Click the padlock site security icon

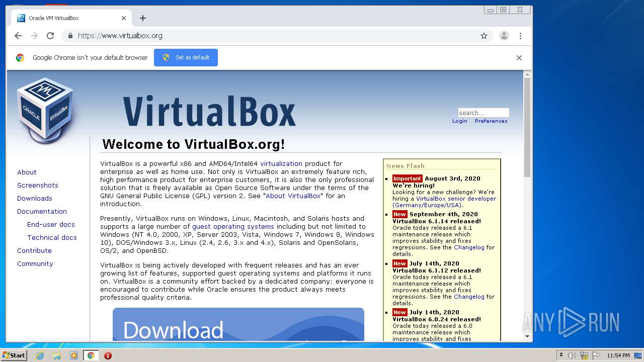point(70,36)
